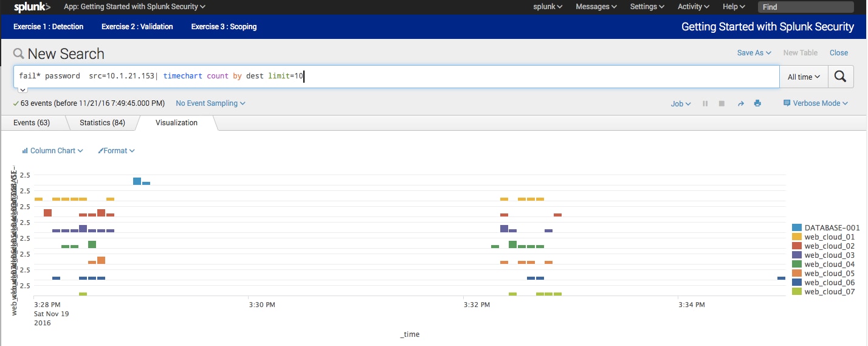Switch to the Statistics (84) tab
This screenshot has height=346, width=868.
pyautogui.click(x=102, y=123)
